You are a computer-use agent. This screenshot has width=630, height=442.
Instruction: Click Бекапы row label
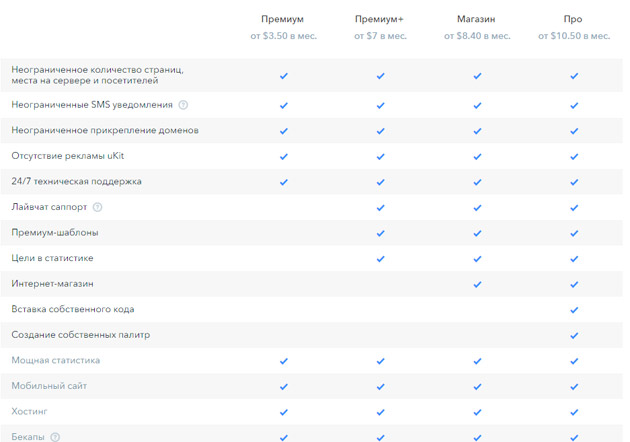click(x=28, y=437)
